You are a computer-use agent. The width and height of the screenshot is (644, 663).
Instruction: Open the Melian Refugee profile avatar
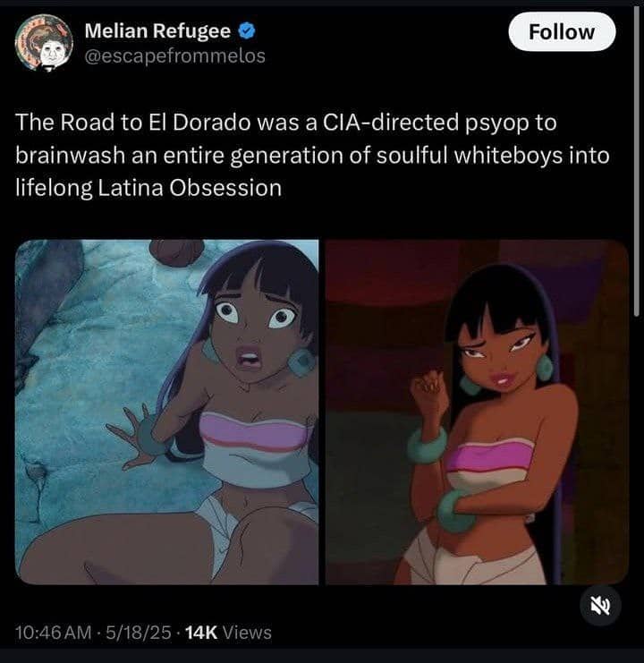click(44, 43)
